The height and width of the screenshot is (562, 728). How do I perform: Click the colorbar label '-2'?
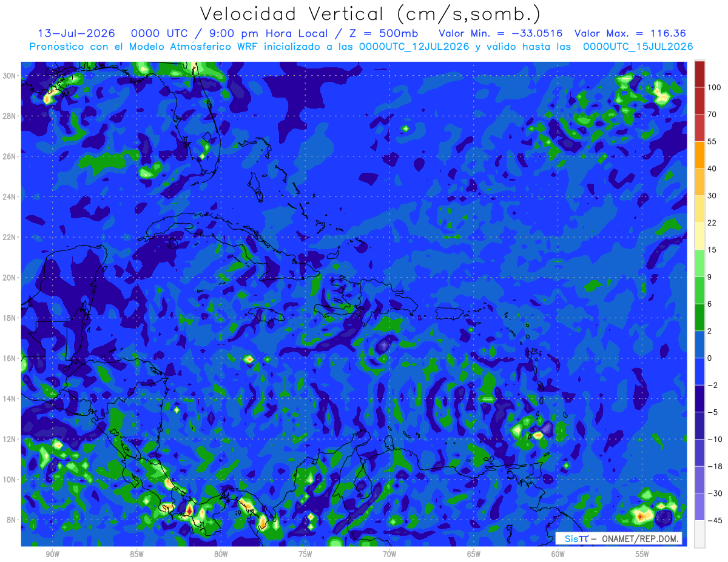712,385
